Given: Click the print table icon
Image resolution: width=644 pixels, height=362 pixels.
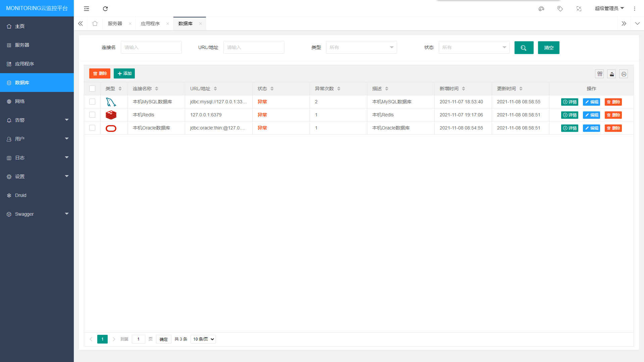Looking at the screenshot, I should click(624, 74).
